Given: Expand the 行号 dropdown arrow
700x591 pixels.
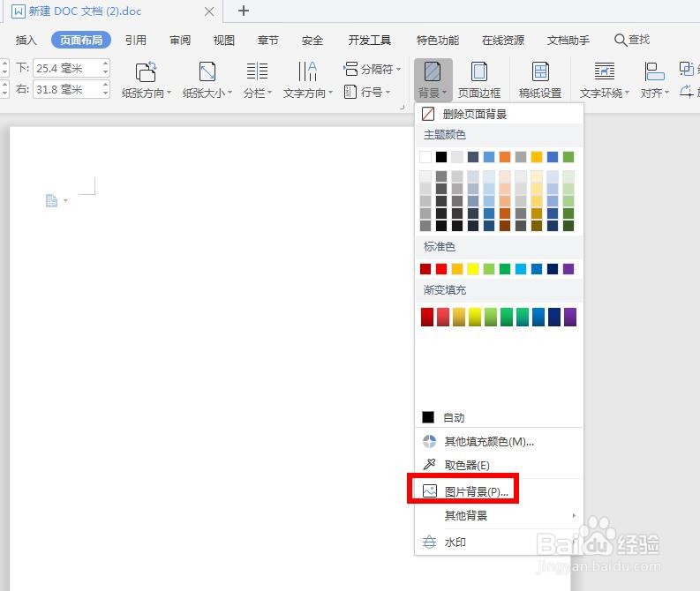Looking at the screenshot, I should point(388,93).
